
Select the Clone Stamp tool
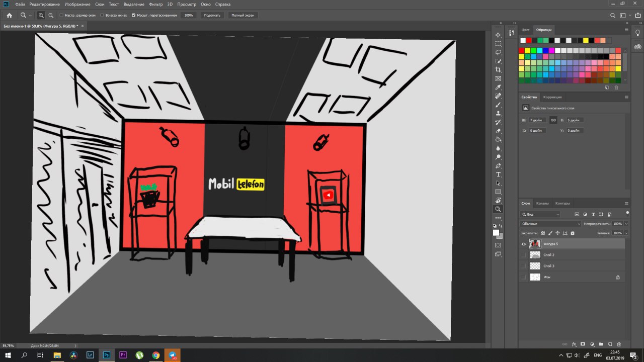498,114
